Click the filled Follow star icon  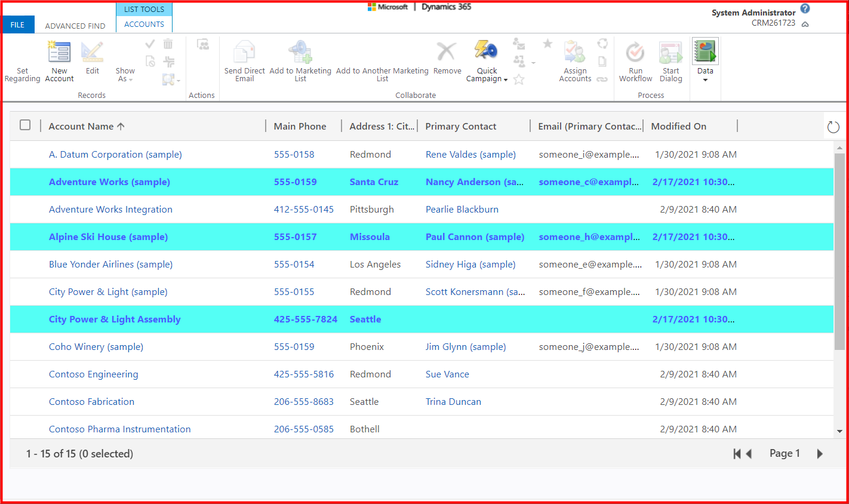[x=547, y=44]
